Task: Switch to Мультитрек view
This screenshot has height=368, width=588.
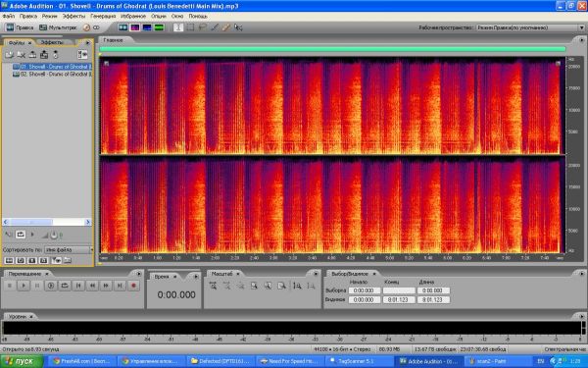Action: tap(58, 27)
